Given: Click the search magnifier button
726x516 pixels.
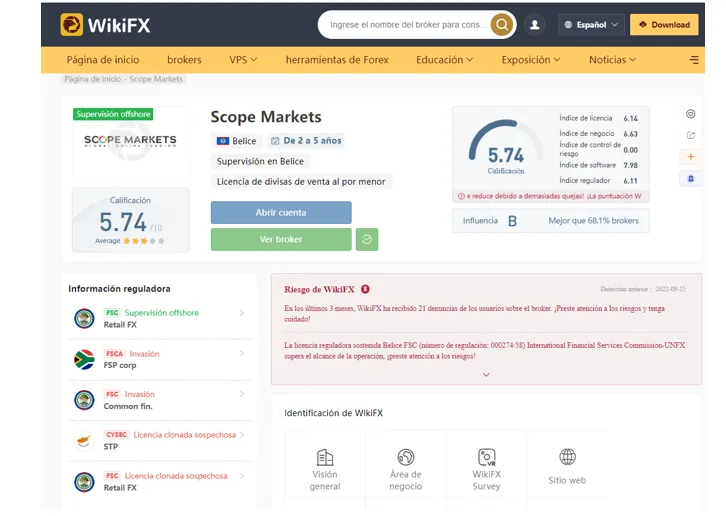Looking at the screenshot, I should coord(502,25).
